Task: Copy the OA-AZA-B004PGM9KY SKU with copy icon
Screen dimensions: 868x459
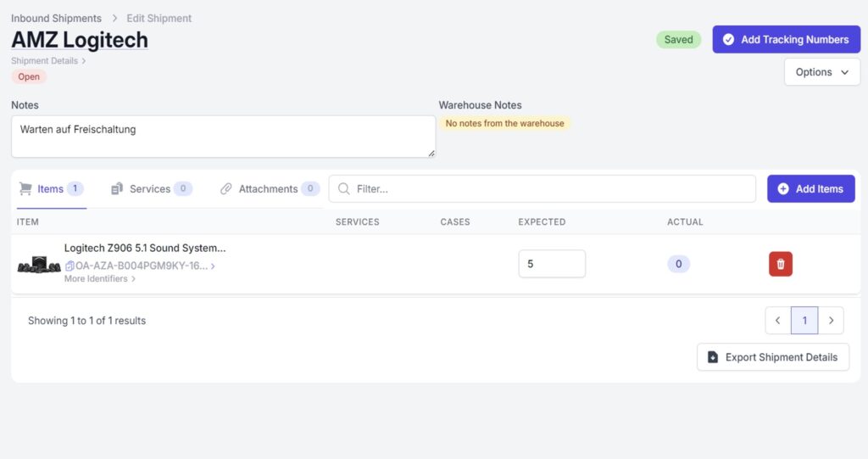Action: 70,266
